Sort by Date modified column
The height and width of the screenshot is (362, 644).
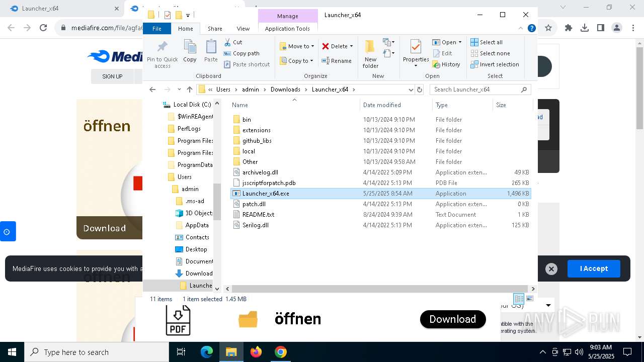(x=396, y=105)
